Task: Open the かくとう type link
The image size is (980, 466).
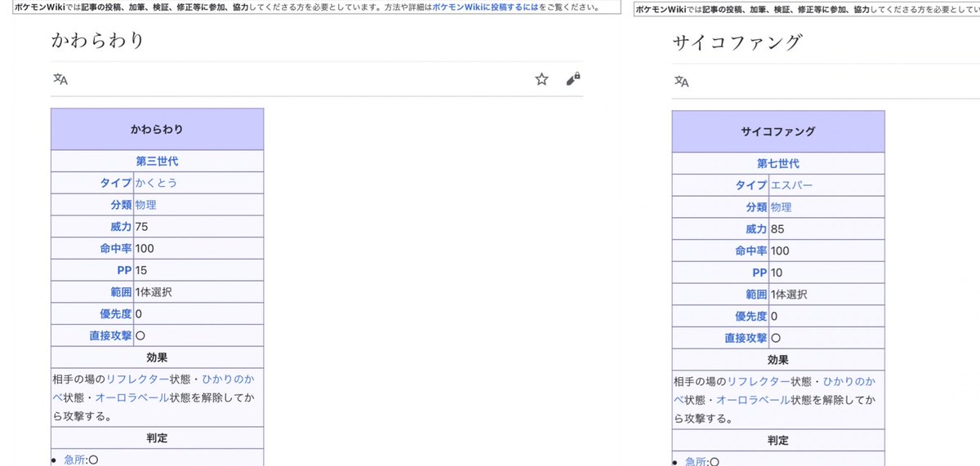Action: click(x=156, y=183)
